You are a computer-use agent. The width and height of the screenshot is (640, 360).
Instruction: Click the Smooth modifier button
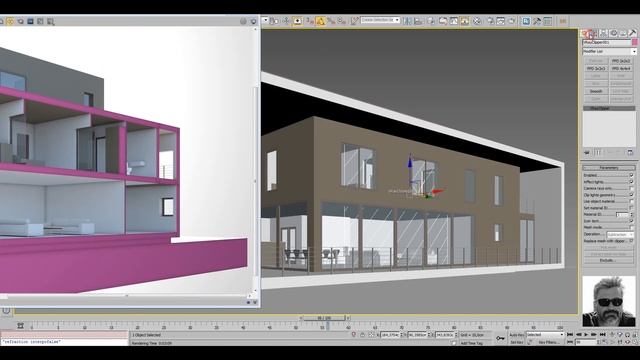[596, 91]
